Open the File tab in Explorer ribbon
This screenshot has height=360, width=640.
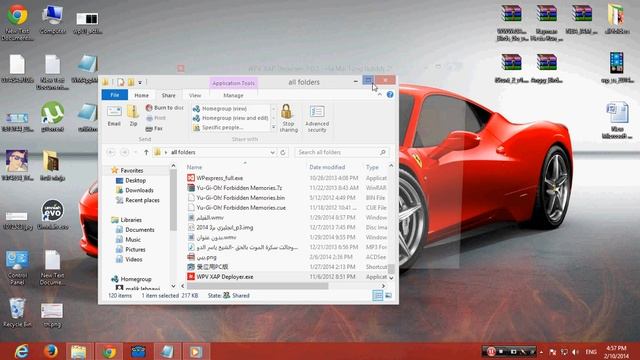click(115, 95)
